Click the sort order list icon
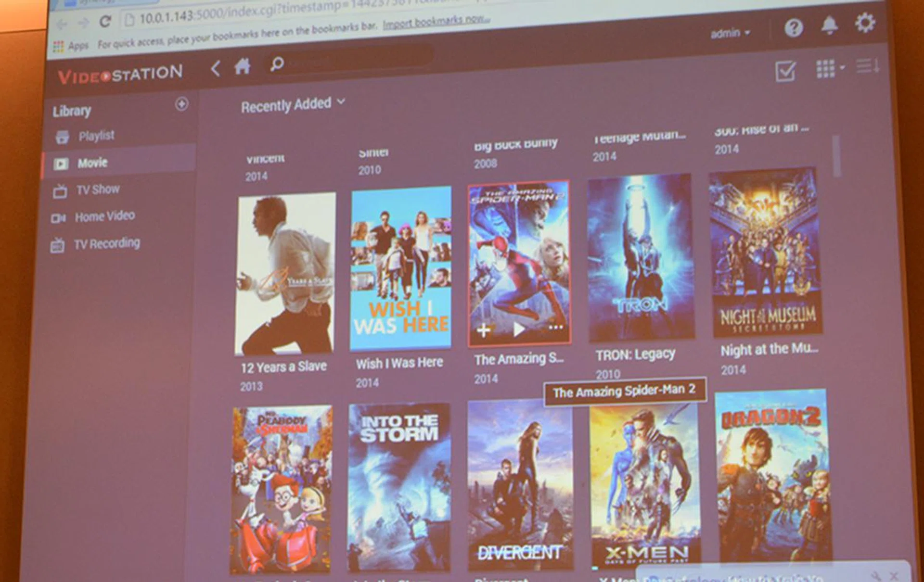 867,66
